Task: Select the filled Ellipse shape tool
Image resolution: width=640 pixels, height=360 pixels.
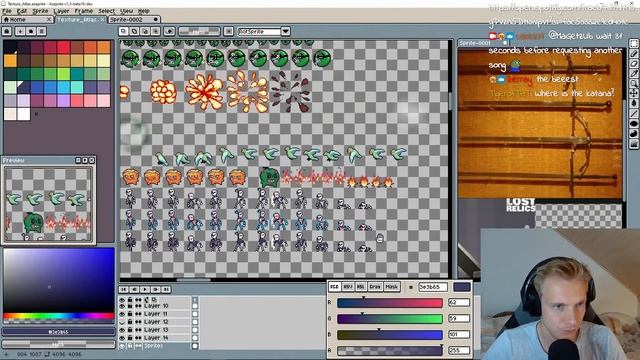Action: (634, 124)
